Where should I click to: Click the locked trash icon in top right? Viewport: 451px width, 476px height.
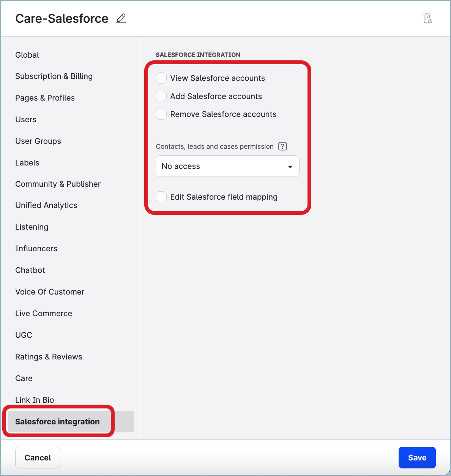coord(427,18)
